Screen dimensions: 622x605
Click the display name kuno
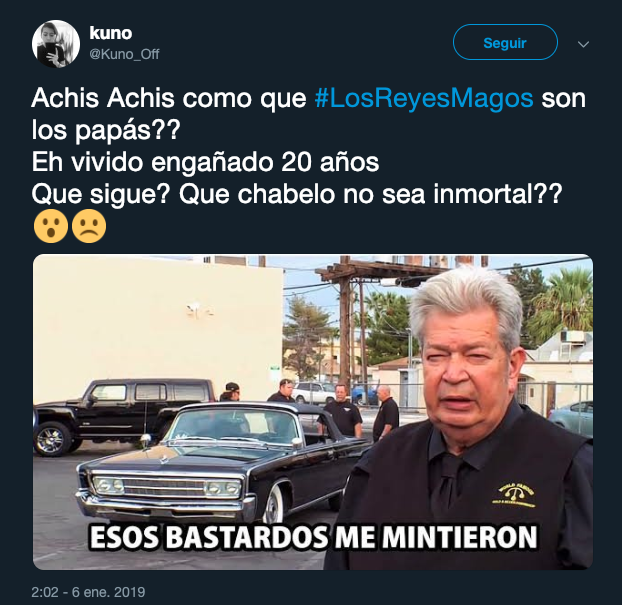[x=111, y=33]
